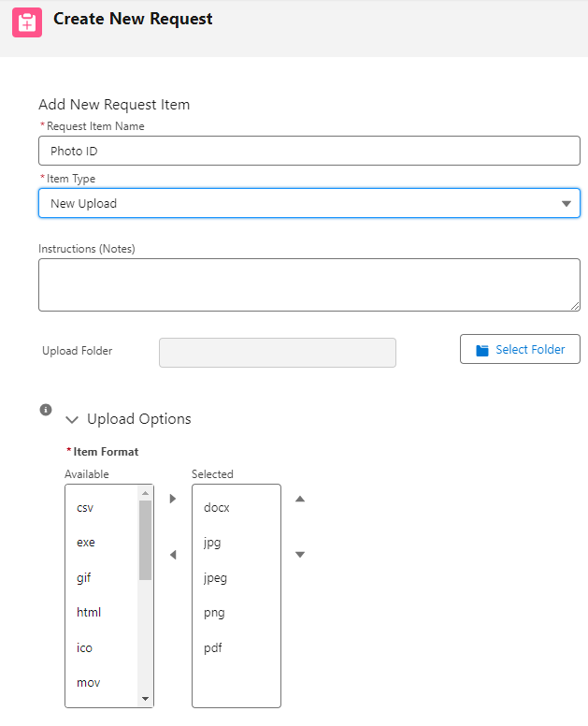The image size is (588, 726).
Task: Click the left arrow to move item to Available
Action: tap(172, 555)
